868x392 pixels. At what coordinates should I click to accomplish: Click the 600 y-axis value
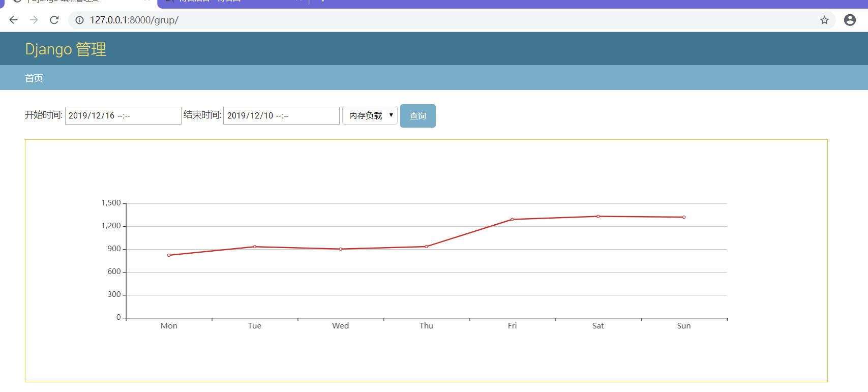[x=114, y=272]
